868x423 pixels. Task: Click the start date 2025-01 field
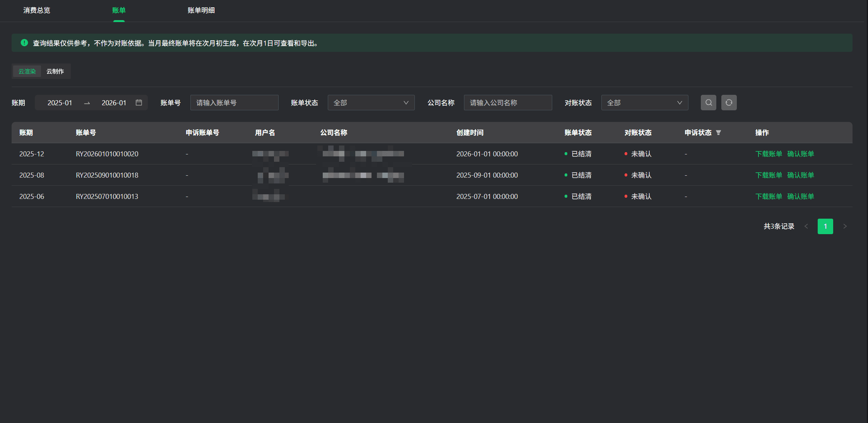60,103
